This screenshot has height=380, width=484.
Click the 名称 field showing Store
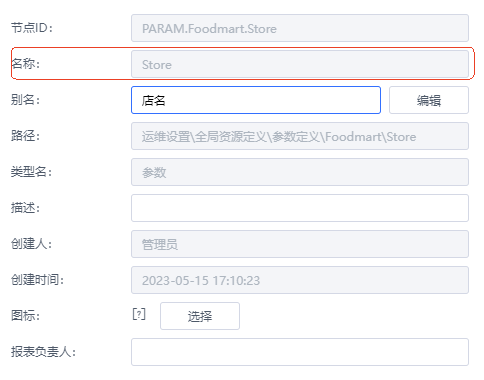pyautogui.click(x=300, y=64)
